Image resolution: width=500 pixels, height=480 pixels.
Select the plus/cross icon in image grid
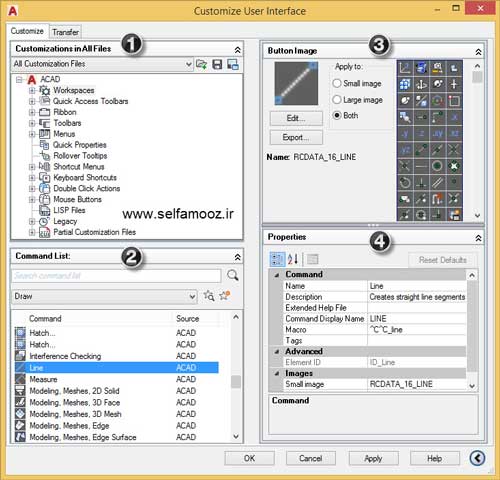[454, 84]
